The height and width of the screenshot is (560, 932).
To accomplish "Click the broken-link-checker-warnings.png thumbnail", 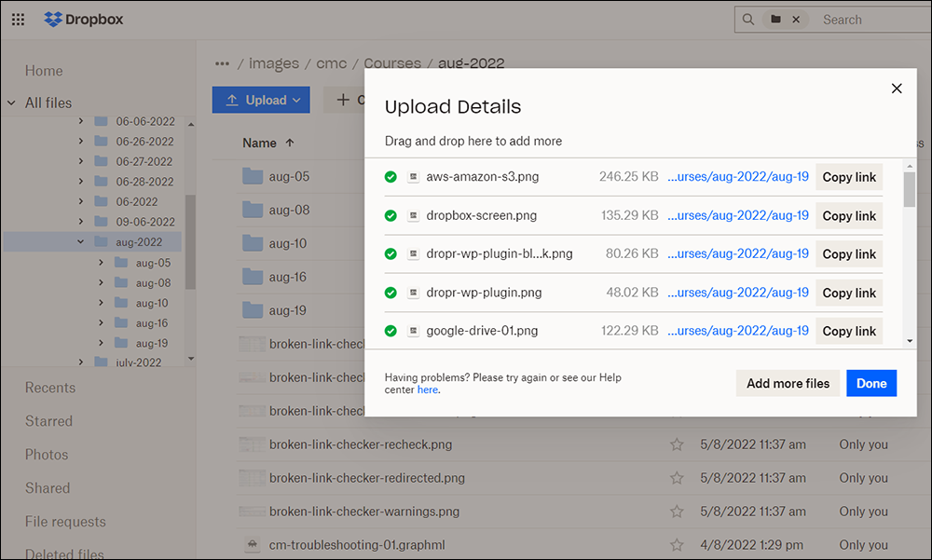I will tap(253, 512).
